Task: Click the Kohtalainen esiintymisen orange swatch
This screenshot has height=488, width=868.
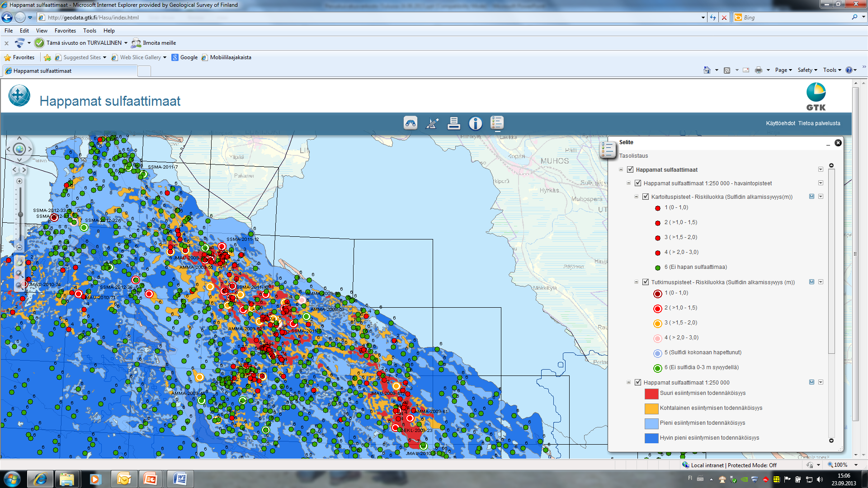Action: click(651, 408)
